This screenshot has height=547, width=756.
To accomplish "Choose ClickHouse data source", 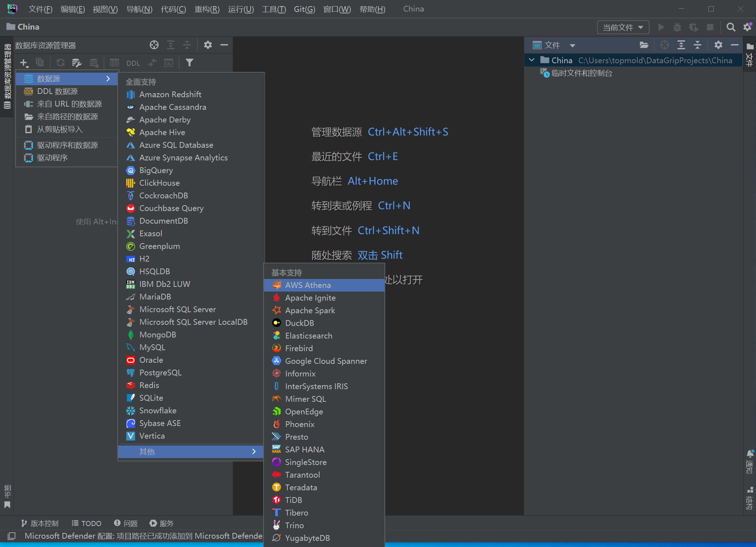I will pyautogui.click(x=191, y=183).
